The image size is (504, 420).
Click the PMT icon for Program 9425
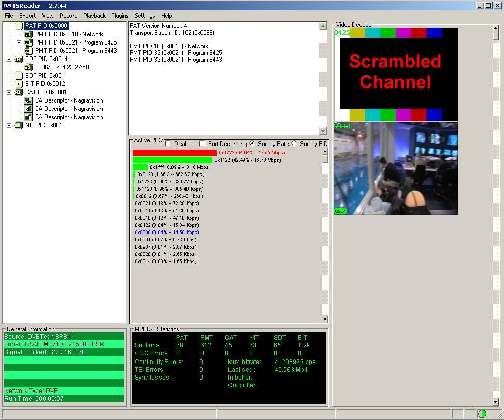click(28, 42)
